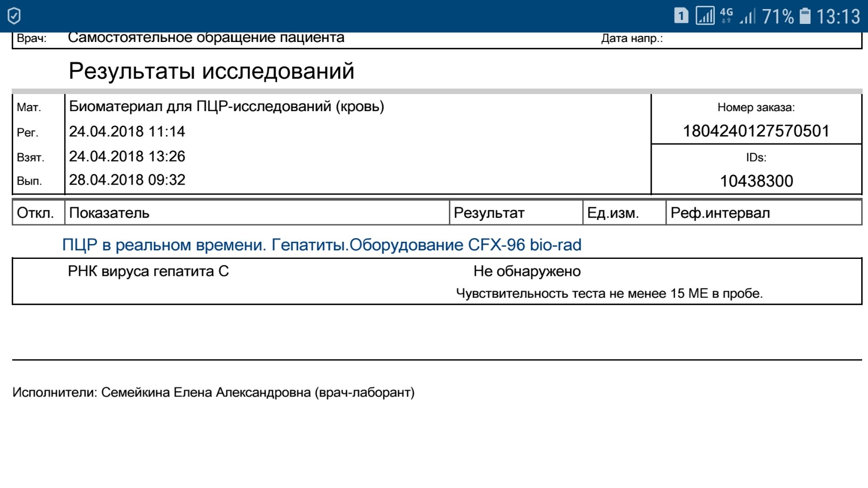Tap the 4G network data icon
The height and width of the screenshot is (488, 868).
coord(726,15)
